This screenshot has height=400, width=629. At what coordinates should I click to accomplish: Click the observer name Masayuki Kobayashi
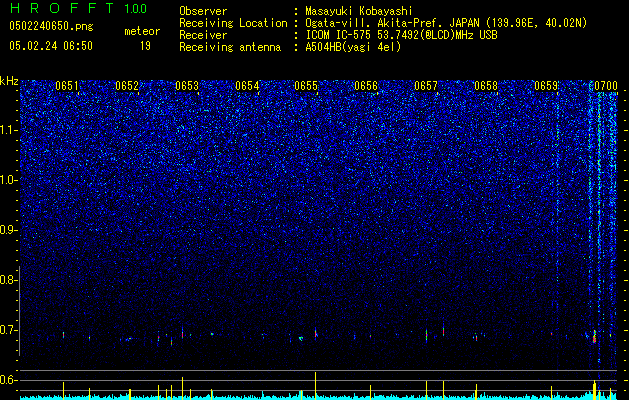pyautogui.click(x=359, y=11)
